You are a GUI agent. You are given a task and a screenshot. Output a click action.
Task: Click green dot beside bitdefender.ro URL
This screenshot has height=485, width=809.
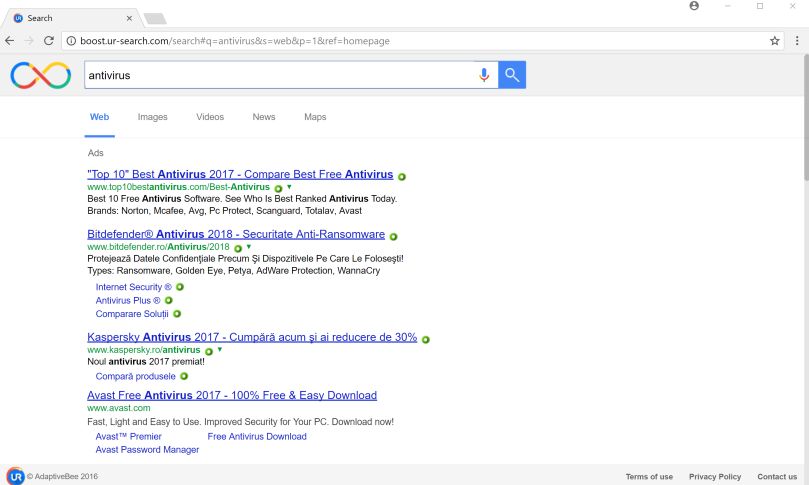pos(238,248)
